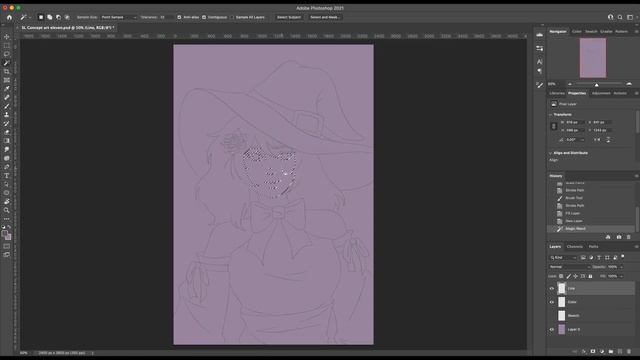Screen dimensions: 640x360
Task: Add a layer mask
Action: click(x=593, y=351)
